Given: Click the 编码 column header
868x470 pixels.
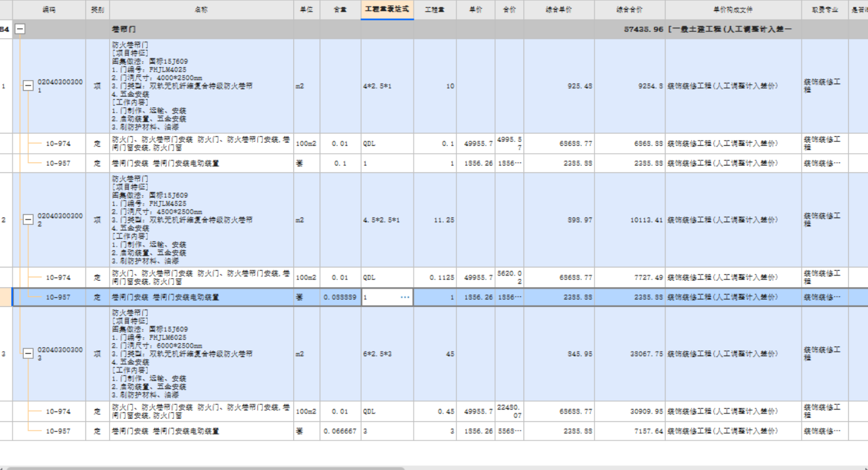Looking at the screenshot, I should click(x=49, y=10).
